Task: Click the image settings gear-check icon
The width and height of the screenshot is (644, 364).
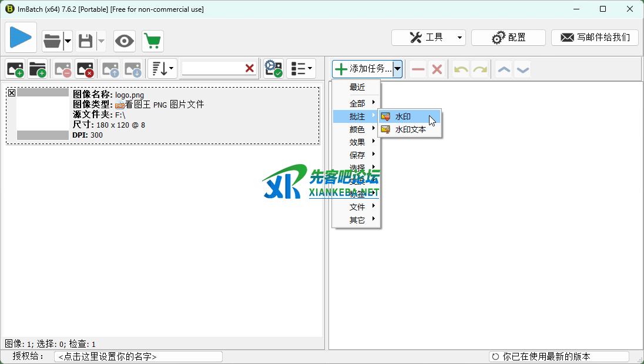Action: point(273,69)
